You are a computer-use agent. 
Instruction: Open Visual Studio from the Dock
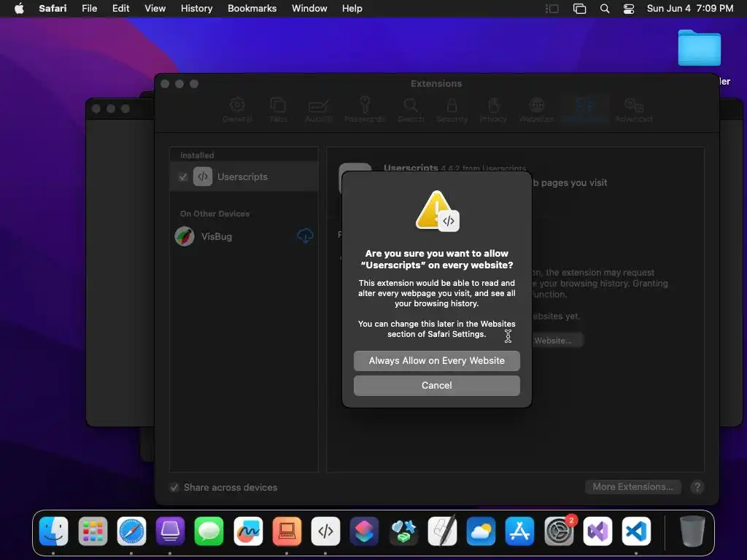click(x=597, y=531)
